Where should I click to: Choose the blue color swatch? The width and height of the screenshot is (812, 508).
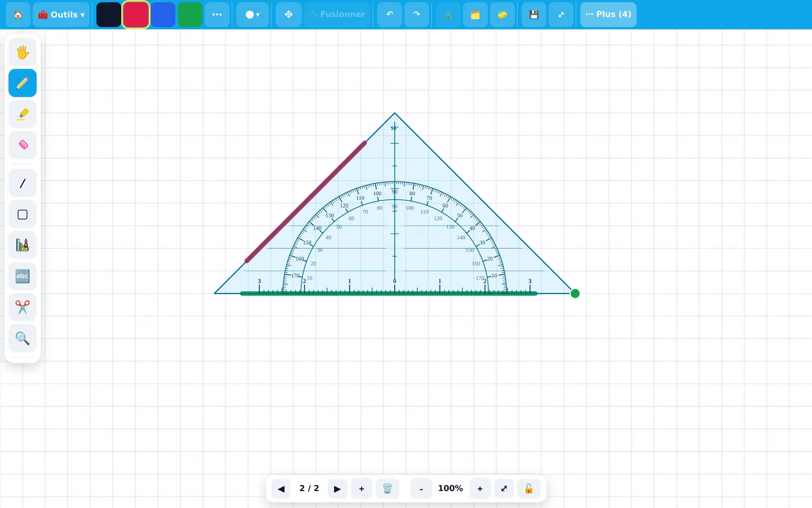(x=163, y=15)
